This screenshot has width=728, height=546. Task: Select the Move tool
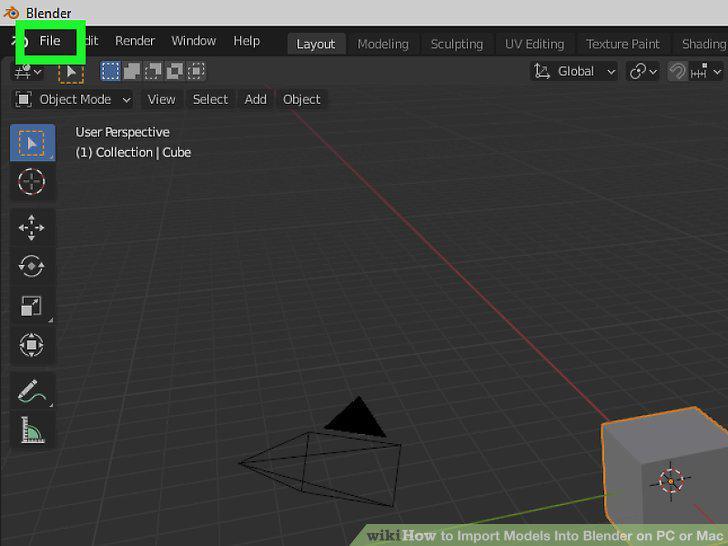point(32,228)
